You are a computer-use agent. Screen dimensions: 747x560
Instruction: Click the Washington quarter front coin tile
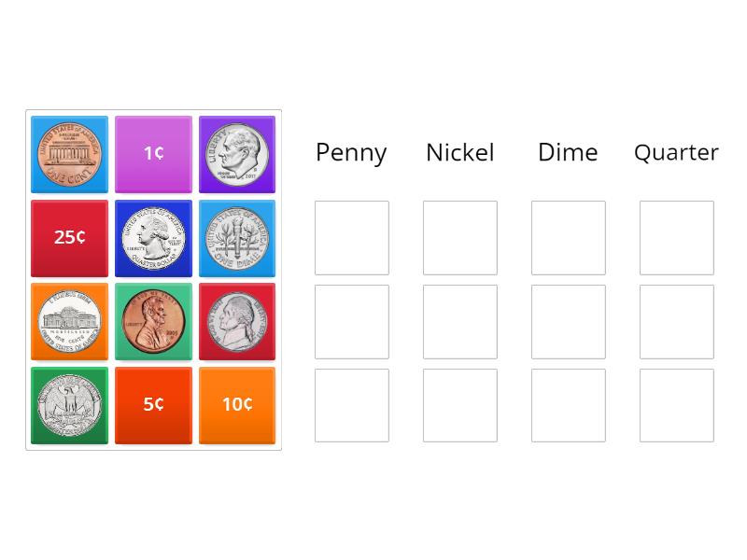pos(153,238)
